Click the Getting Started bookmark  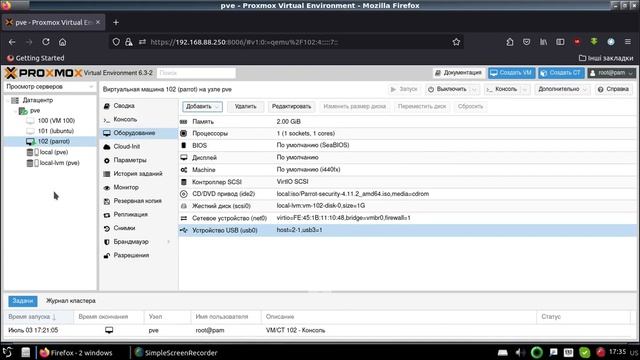coord(36,58)
